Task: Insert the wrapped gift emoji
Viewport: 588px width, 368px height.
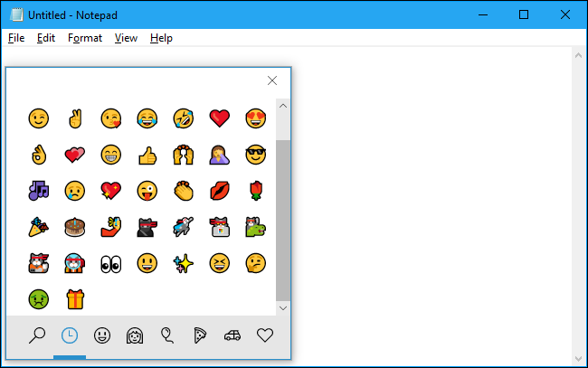Action: click(x=75, y=299)
